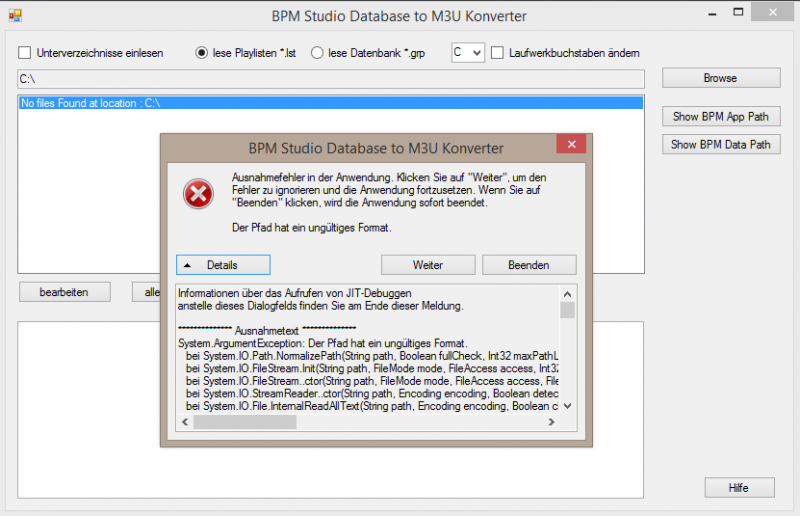Click the app icon in the title bar

(15, 15)
